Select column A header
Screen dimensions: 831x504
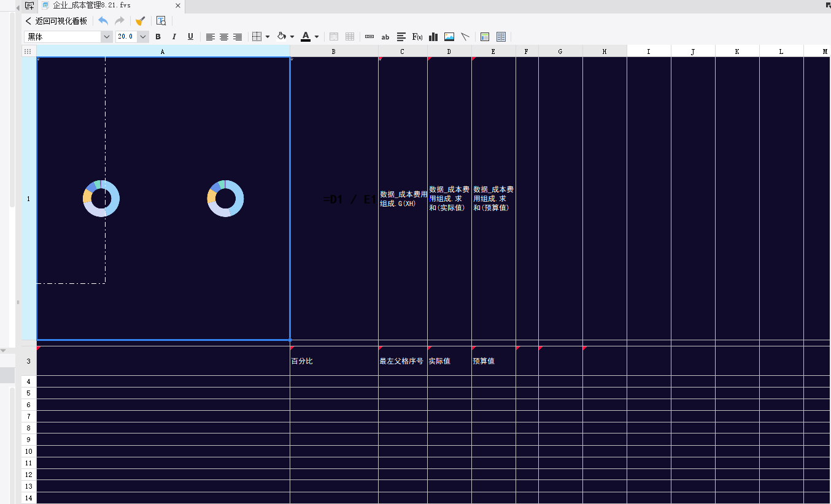click(163, 52)
